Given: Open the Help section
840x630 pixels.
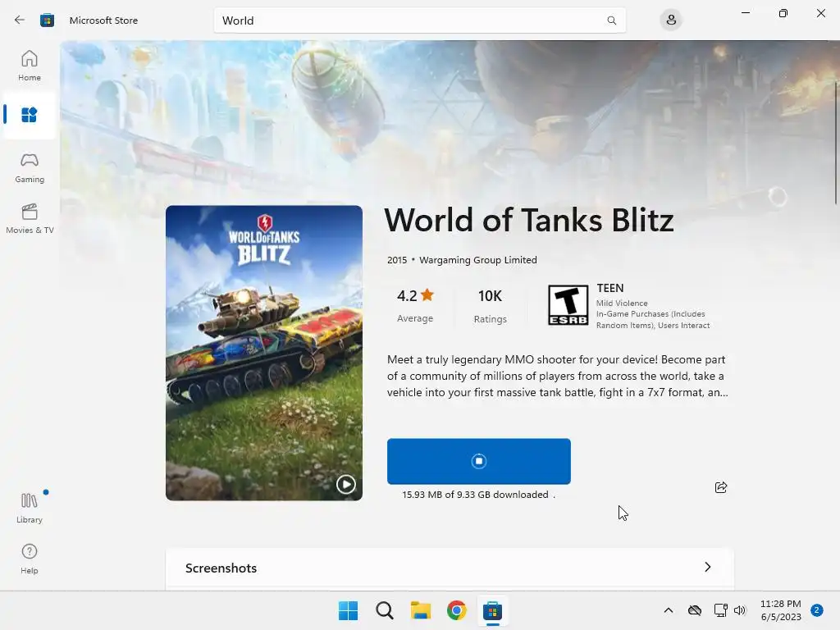Looking at the screenshot, I should tap(30, 559).
